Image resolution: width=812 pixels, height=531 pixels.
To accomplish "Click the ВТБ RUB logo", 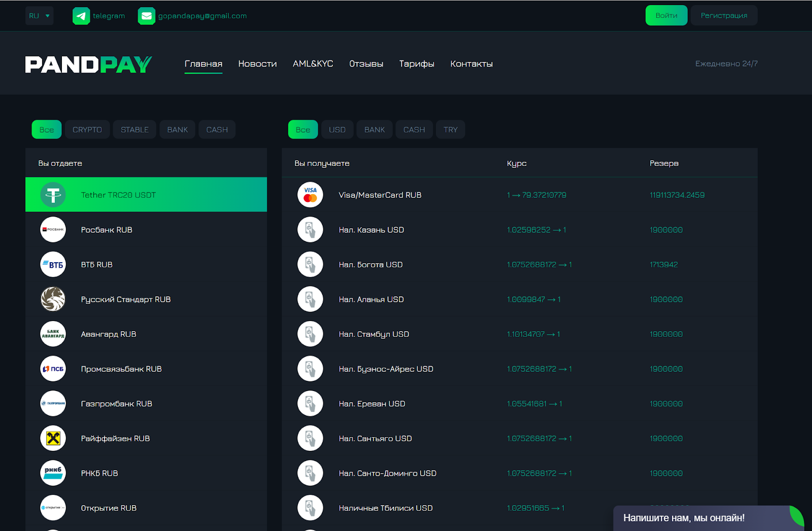I will (x=53, y=264).
